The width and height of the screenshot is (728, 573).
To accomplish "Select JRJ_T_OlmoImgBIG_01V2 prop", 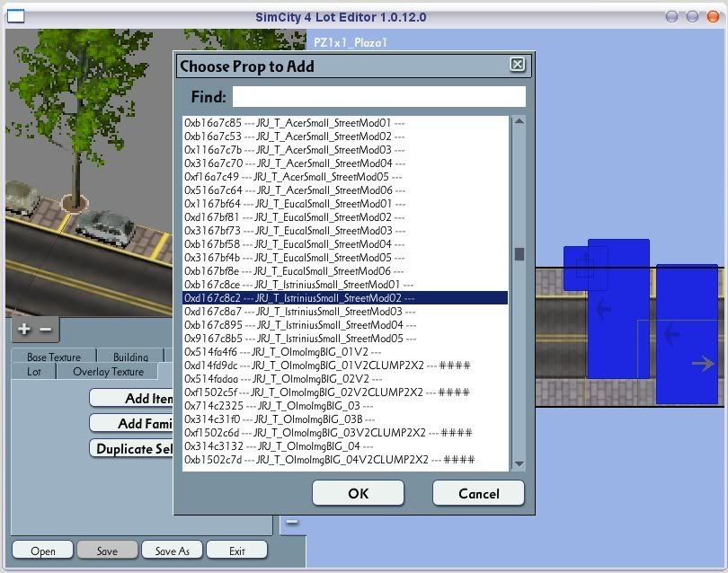I will pyautogui.click(x=345, y=352).
